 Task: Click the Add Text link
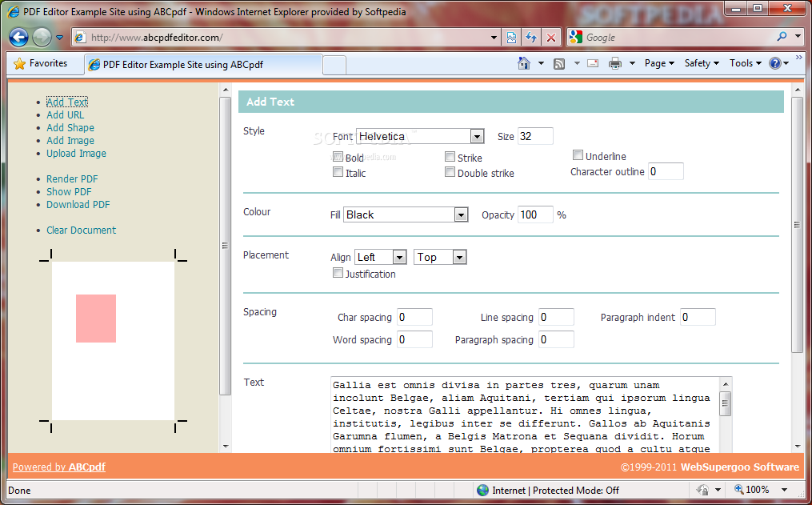(67, 102)
